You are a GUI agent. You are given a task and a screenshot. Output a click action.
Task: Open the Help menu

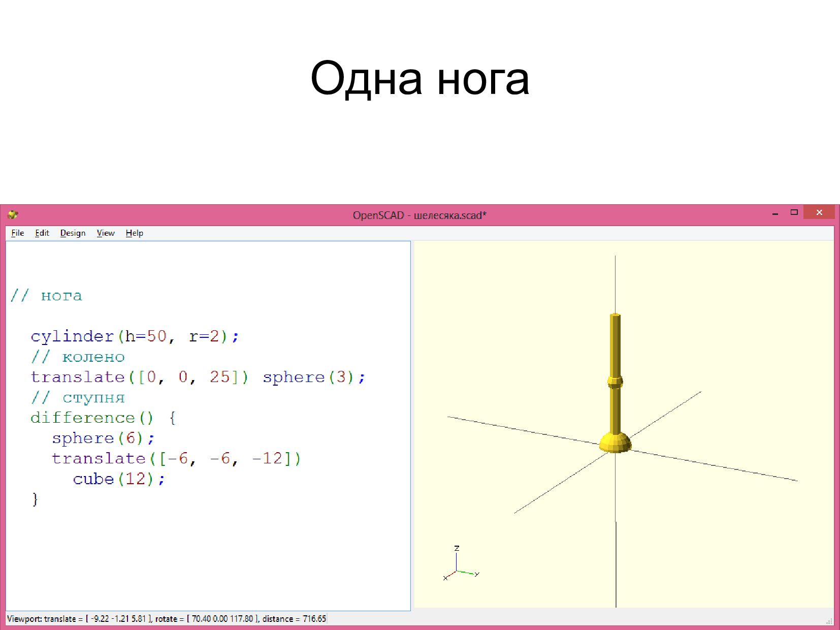tap(135, 233)
